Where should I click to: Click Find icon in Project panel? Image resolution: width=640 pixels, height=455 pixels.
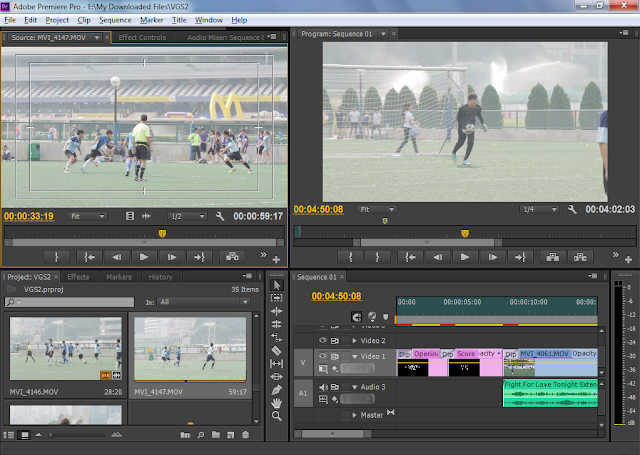[201, 435]
